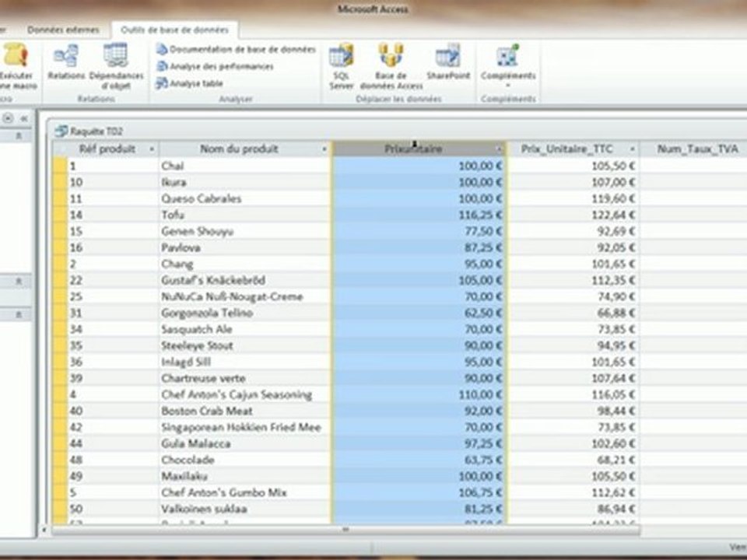Open Prix unitaire column filter dropdown

[x=499, y=149]
